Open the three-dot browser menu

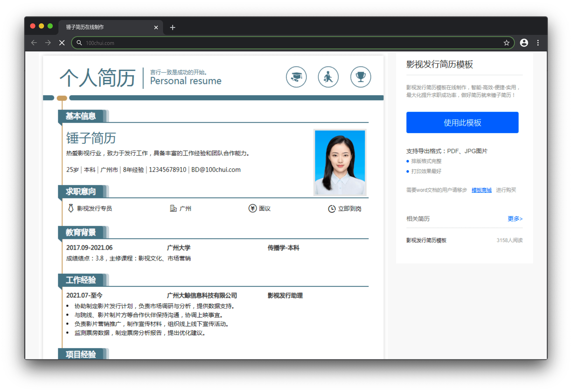tap(538, 43)
